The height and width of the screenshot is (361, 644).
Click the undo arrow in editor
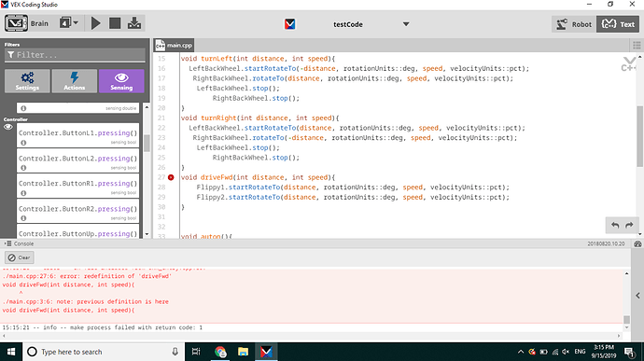point(615,225)
